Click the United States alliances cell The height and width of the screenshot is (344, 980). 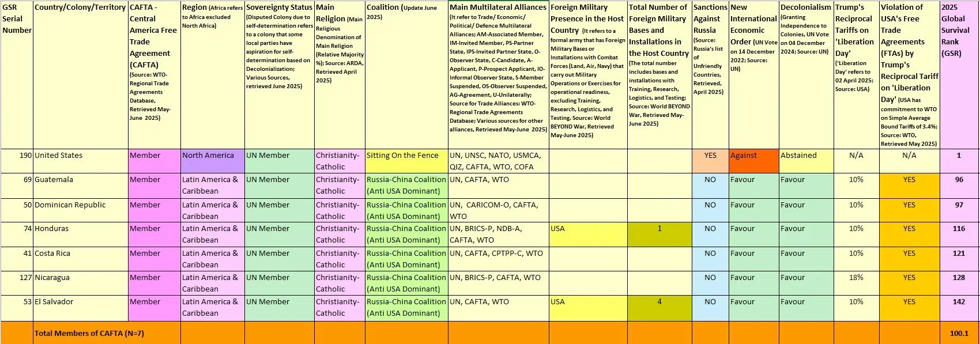point(499,161)
